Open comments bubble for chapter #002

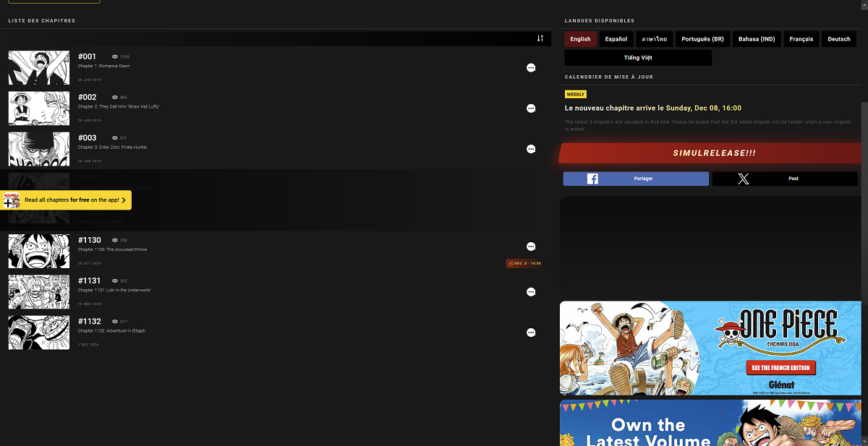(531, 108)
